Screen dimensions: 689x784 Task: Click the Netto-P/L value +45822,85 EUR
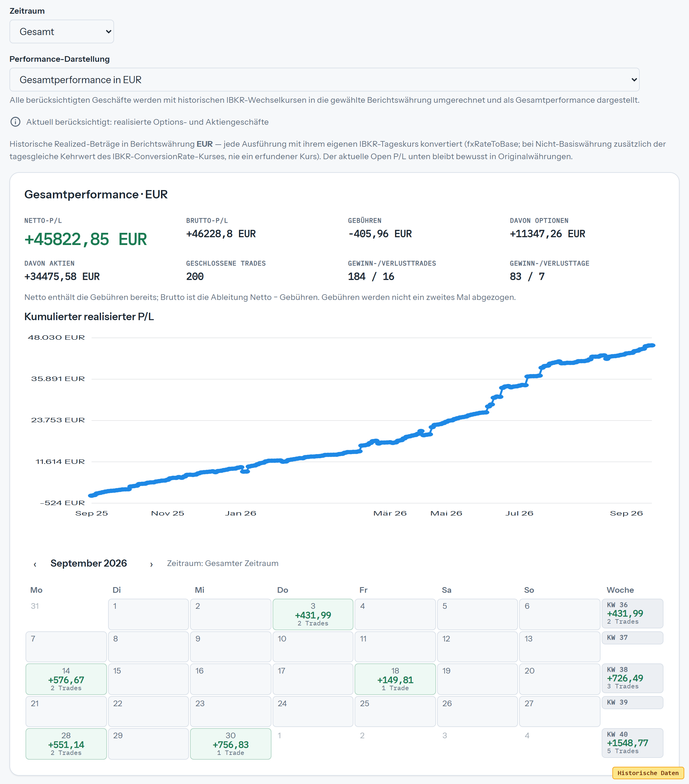86,239
